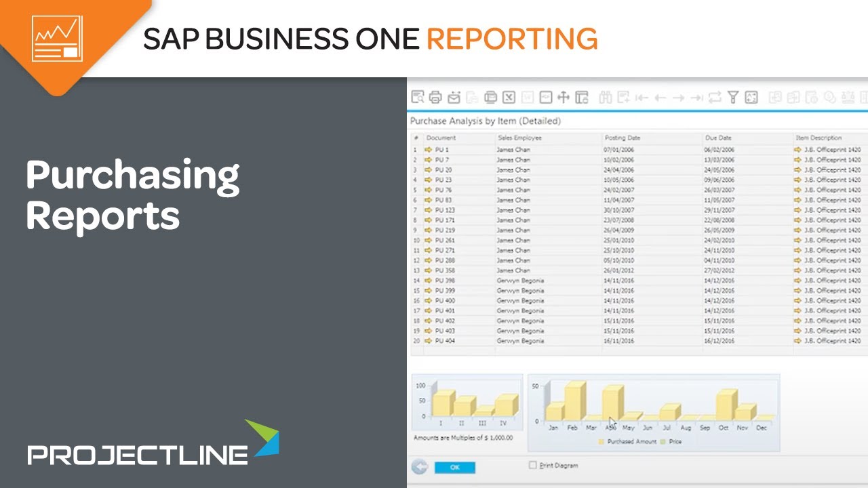The width and height of the screenshot is (868, 488).
Task: Click the binoculars Find icon
Action: pos(606,98)
